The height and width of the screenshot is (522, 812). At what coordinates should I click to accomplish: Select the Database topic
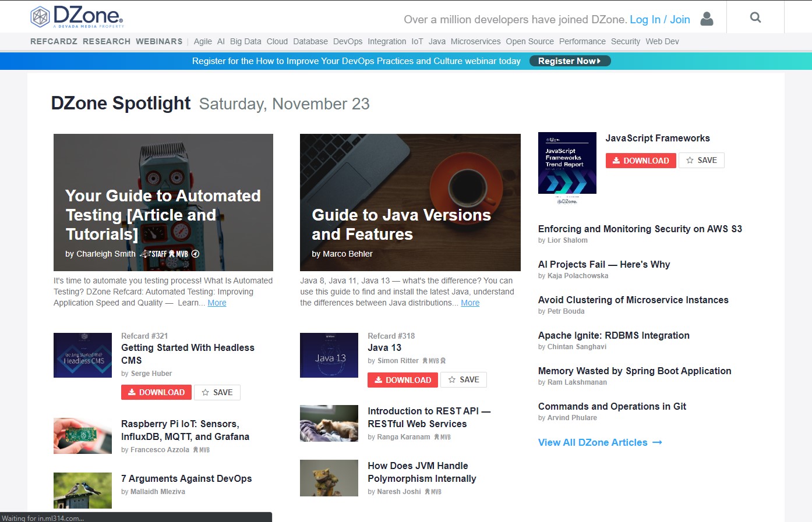(310, 41)
